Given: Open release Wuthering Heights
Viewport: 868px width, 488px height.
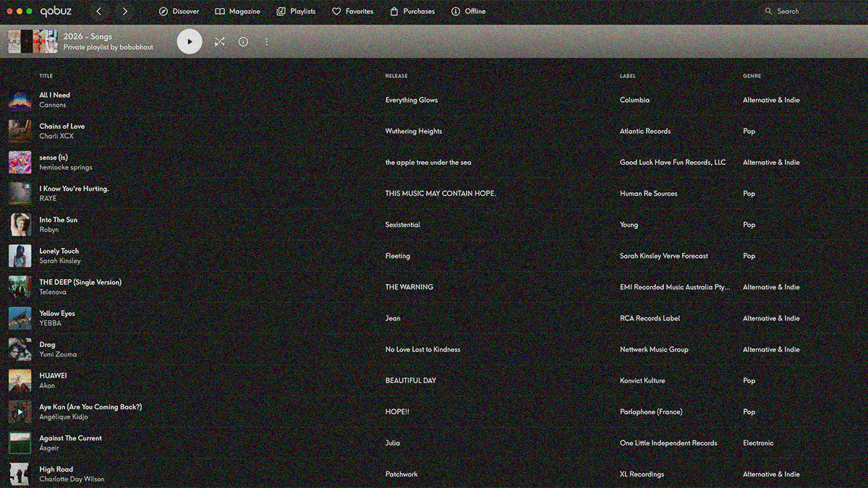Looking at the screenshot, I should (414, 132).
